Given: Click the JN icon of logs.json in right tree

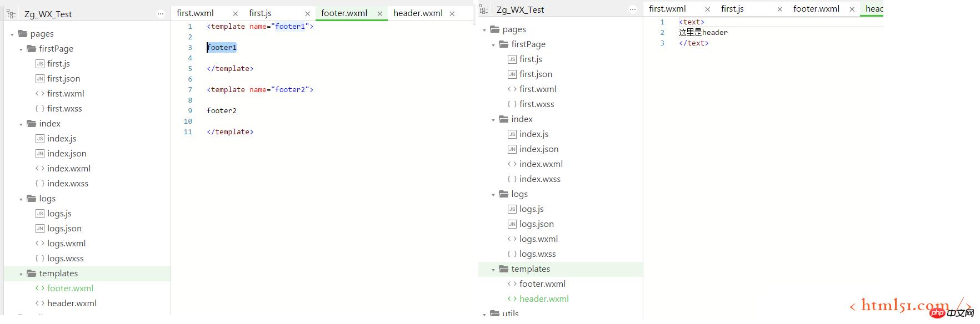Looking at the screenshot, I should pyautogui.click(x=512, y=224).
